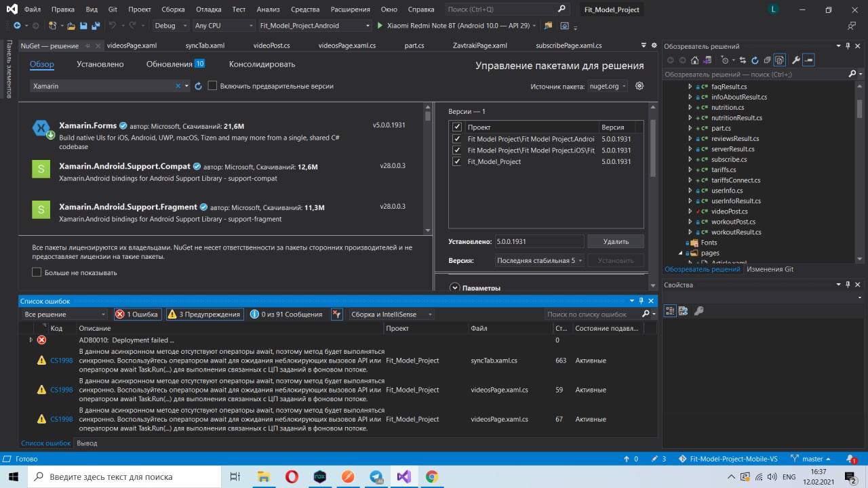Open the 'Последняя стабильная' version dropdown
This screenshot has width=868, height=488.
(539, 260)
